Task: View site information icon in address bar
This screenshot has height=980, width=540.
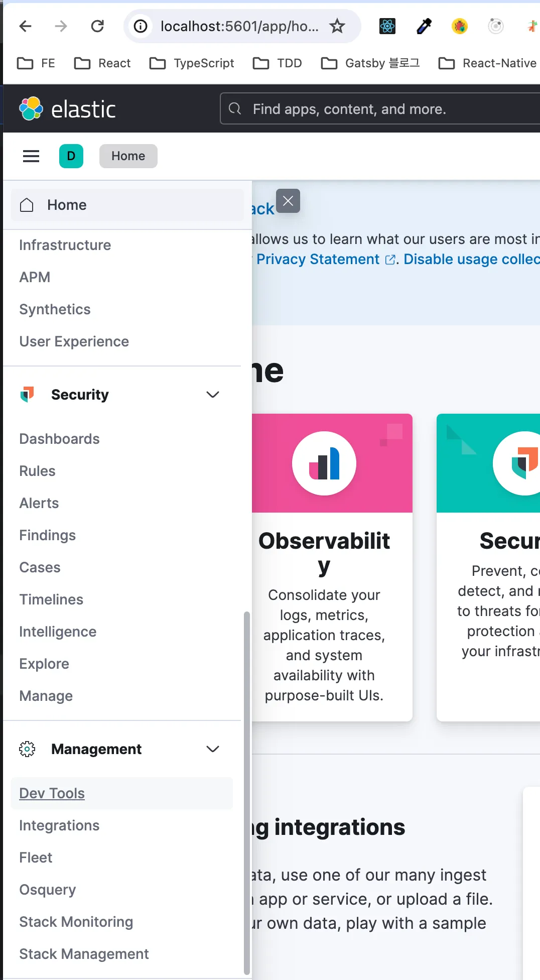Action: [141, 26]
